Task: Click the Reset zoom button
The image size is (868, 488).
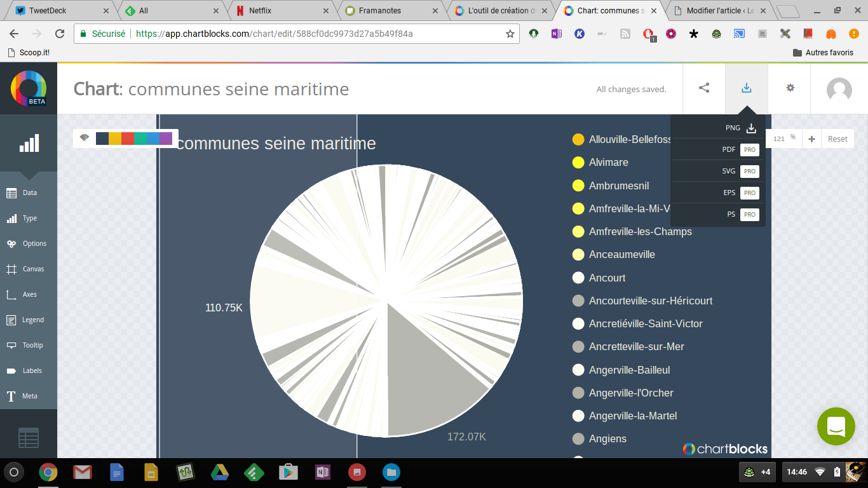Action: [837, 139]
